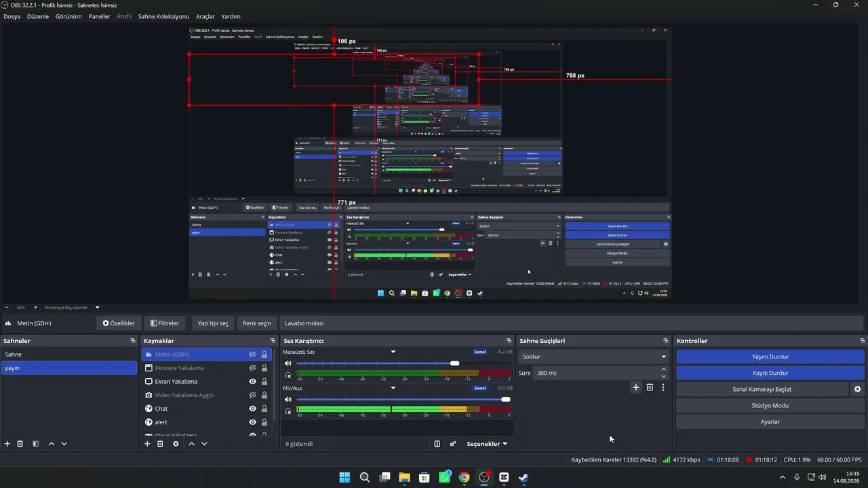
Task: Show the Video Yakalama Aygıtı source
Action: tap(252, 395)
